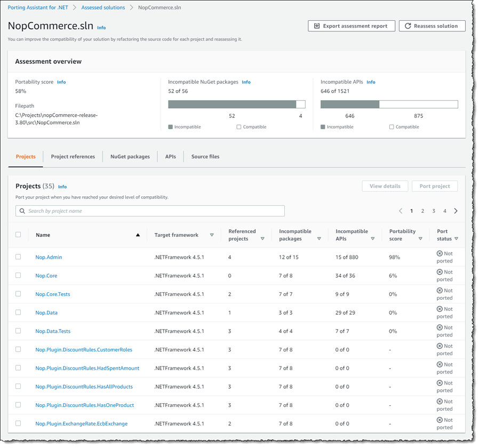Screen dimensions: 480x448
Task: Click Not ported icon for DiscountRules.HadSpentAmount row
Action: [x=439, y=364]
